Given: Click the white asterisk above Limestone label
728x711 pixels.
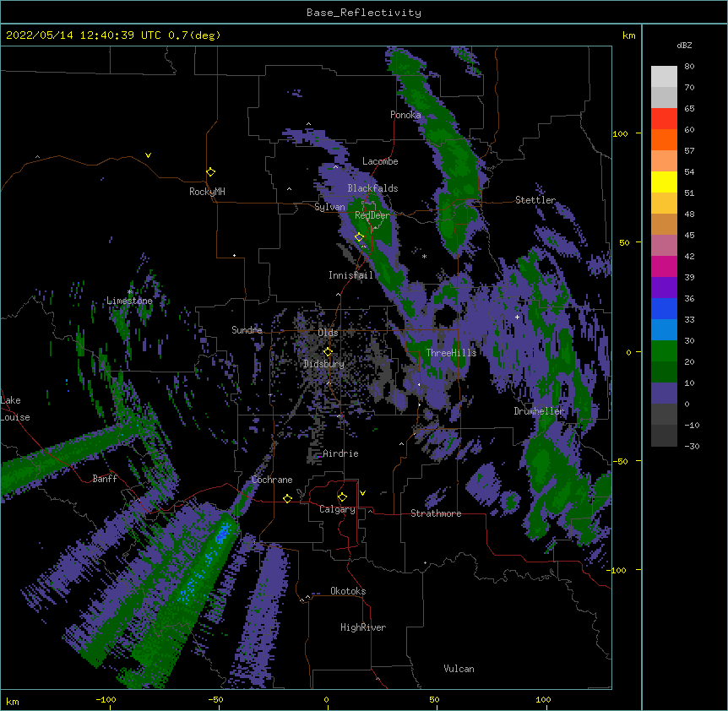Looking at the screenshot, I should tap(130, 292).
